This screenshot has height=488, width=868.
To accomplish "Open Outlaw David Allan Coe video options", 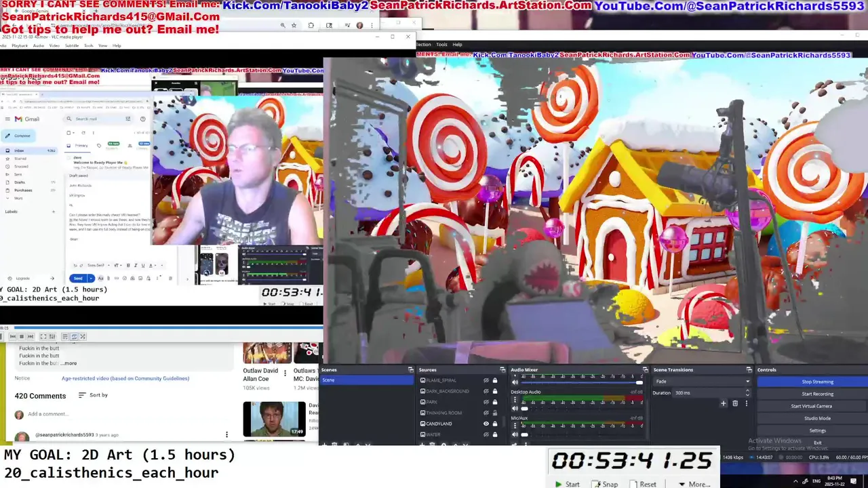I will (x=285, y=372).
